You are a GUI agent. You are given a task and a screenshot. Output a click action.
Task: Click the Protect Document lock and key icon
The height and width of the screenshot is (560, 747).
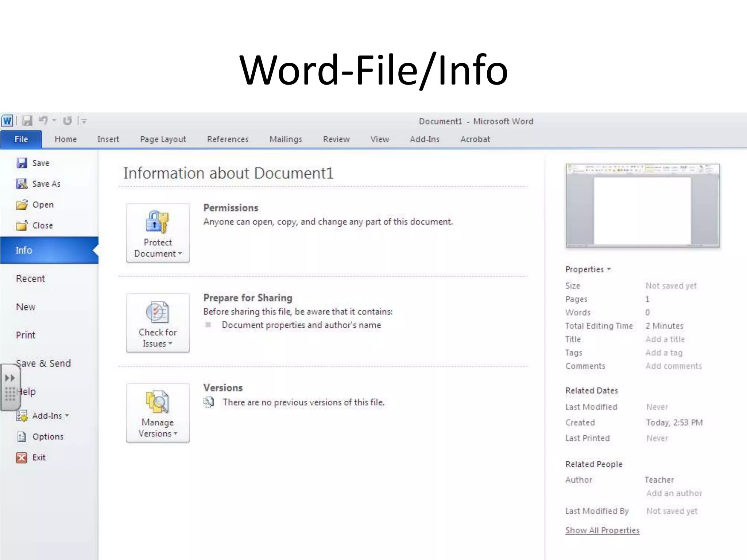(x=158, y=222)
